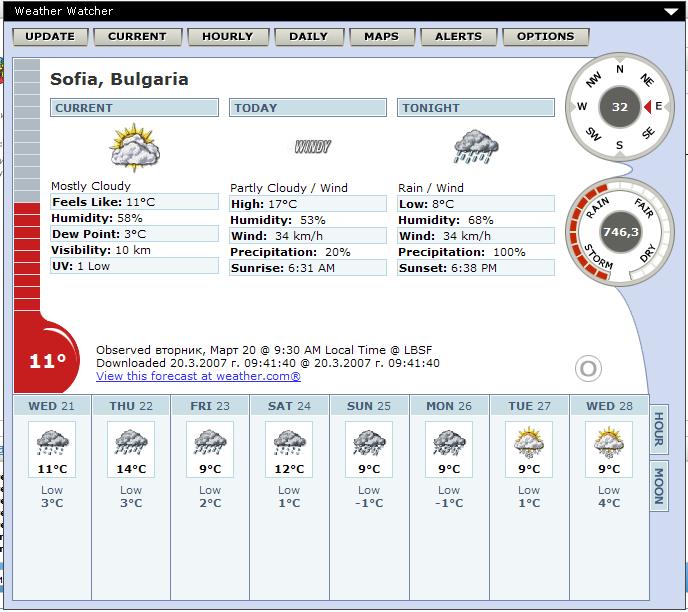Click the SAT 24 forecast weather icon

(289, 441)
